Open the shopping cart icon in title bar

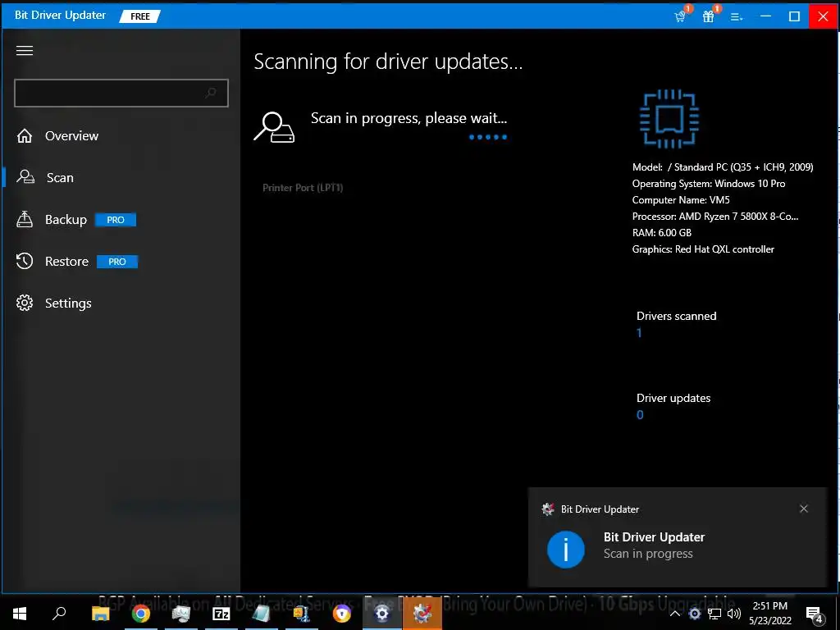coord(682,15)
